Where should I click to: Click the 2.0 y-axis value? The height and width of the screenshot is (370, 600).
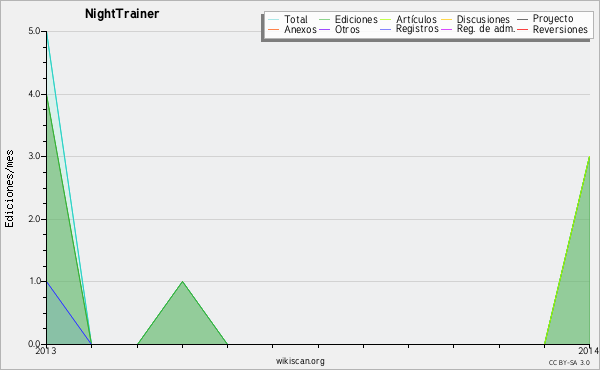click(34, 219)
